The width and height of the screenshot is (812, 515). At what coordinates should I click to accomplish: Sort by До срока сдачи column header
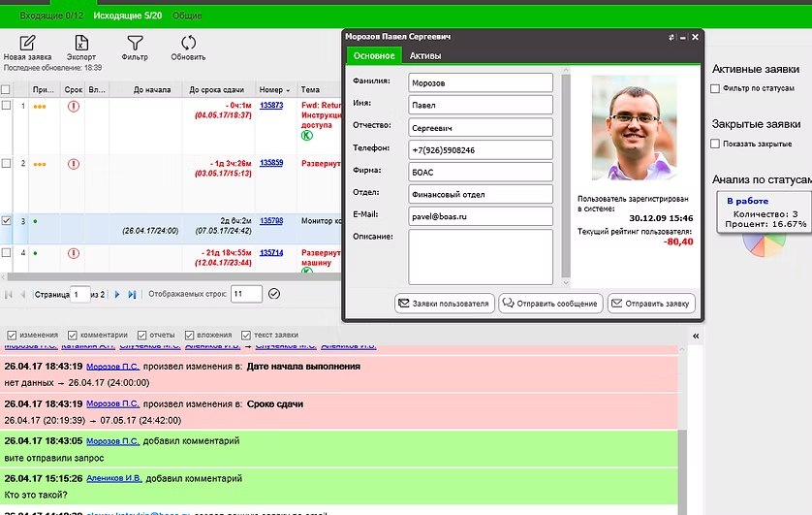(216, 89)
